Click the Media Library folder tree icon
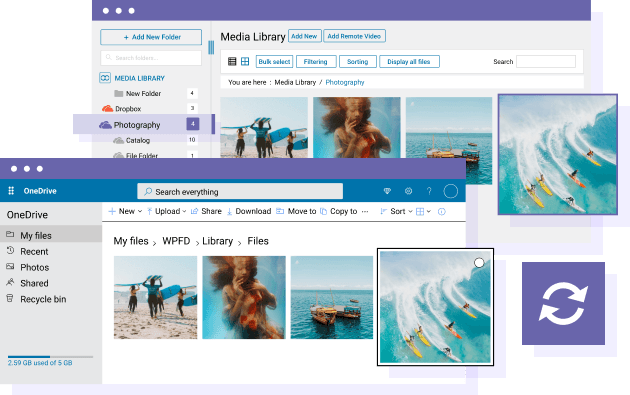Image resolution: width=630 pixels, height=395 pixels. coord(105,78)
